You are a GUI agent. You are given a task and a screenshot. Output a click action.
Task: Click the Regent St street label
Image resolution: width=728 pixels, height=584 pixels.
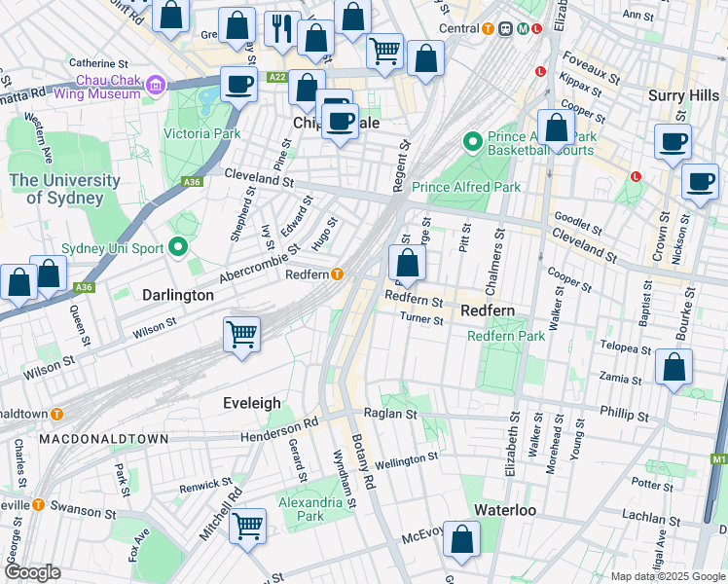(402, 165)
